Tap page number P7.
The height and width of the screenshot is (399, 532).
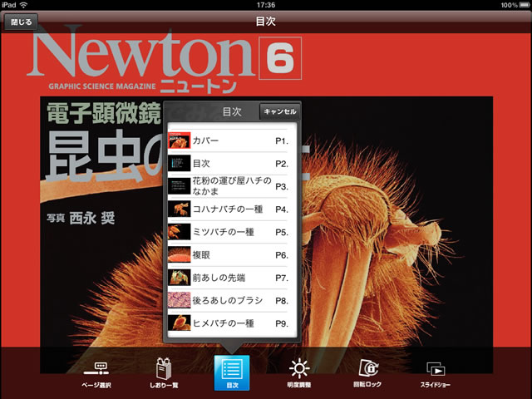(x=282, y=278)
